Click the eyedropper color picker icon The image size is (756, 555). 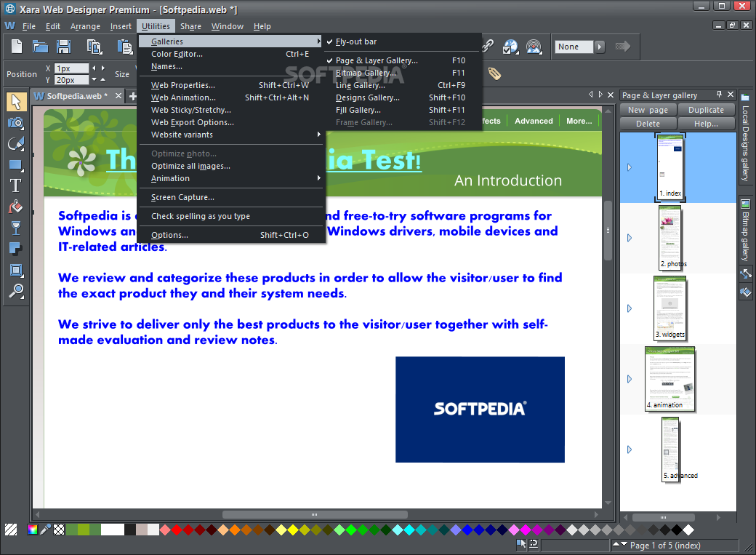tap(45, 530)
